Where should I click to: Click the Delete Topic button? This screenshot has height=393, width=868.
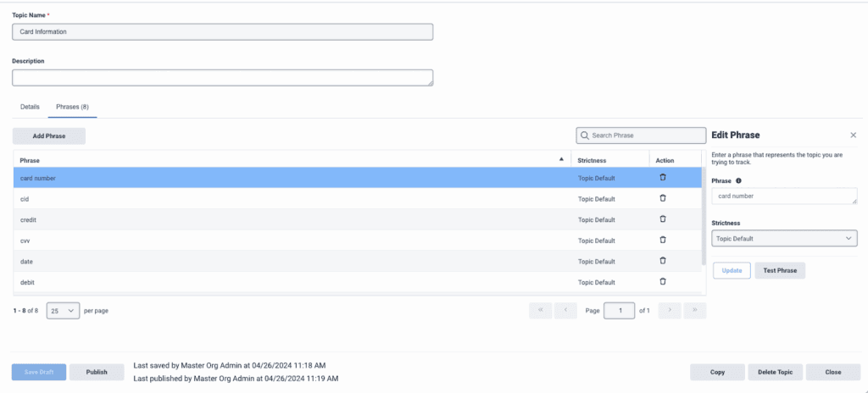pyautogui.click(x=775, y=372)
